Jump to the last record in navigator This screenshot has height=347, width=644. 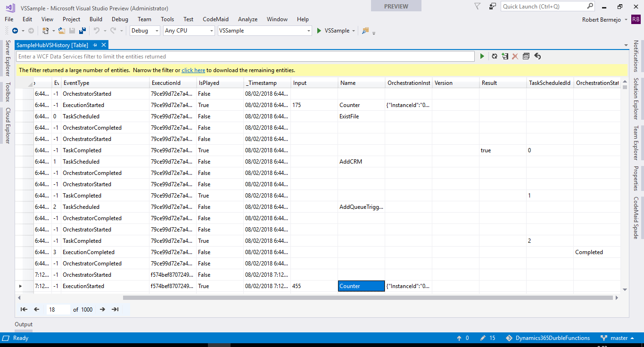coord(115,309)
